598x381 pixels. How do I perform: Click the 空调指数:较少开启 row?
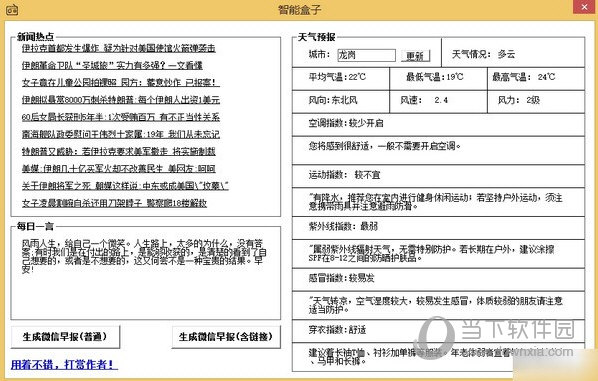pos(438,124)
